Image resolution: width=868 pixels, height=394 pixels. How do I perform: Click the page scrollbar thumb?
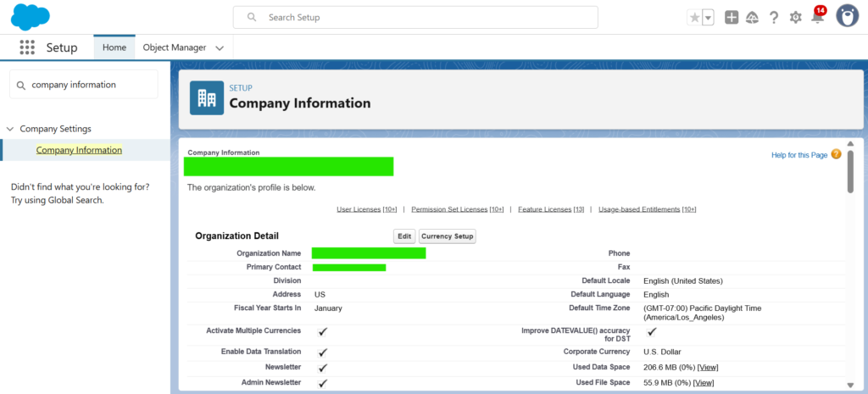pyautogui.click(x=850, y=171)
